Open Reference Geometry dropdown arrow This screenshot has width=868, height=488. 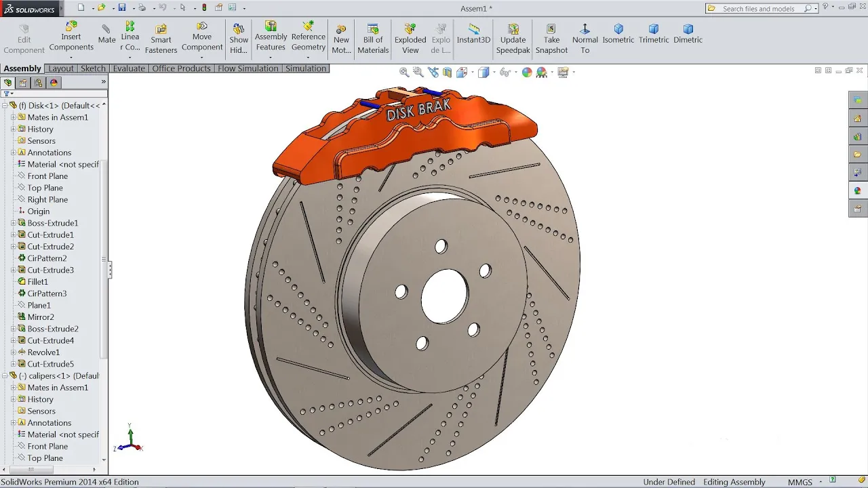309,58
